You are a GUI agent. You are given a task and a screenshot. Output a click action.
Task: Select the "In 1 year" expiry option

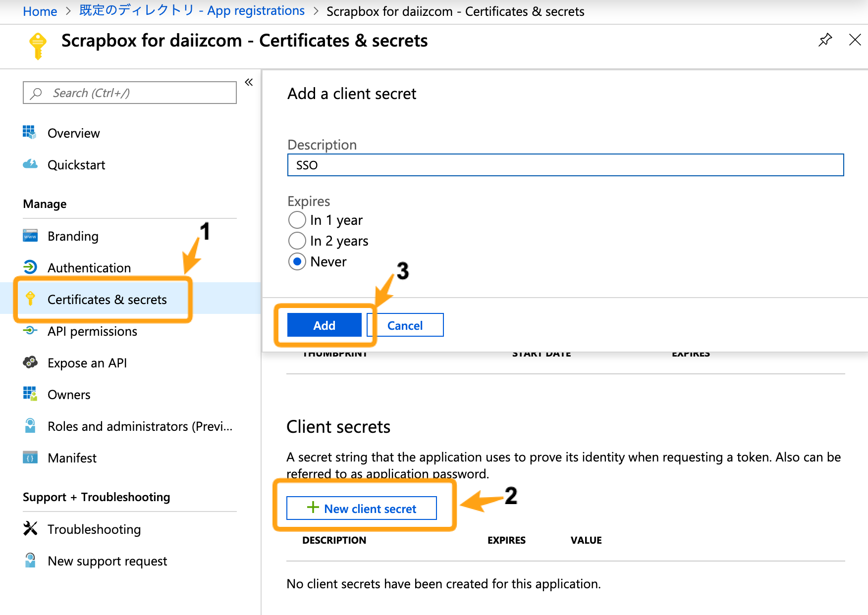point(297,220)
